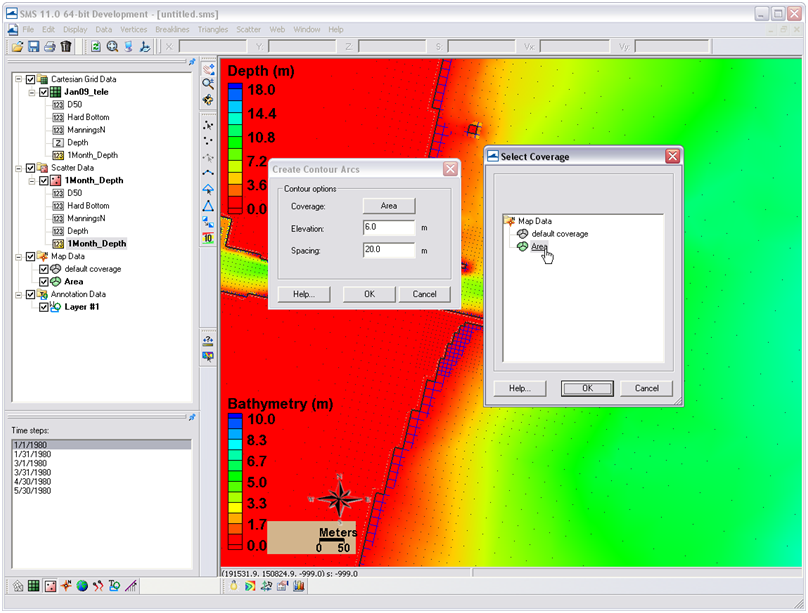Toggle the Layer #1 checkbox
Image resolution: width=808 pixels, height=613 pixels.
(x=44, y=307)
